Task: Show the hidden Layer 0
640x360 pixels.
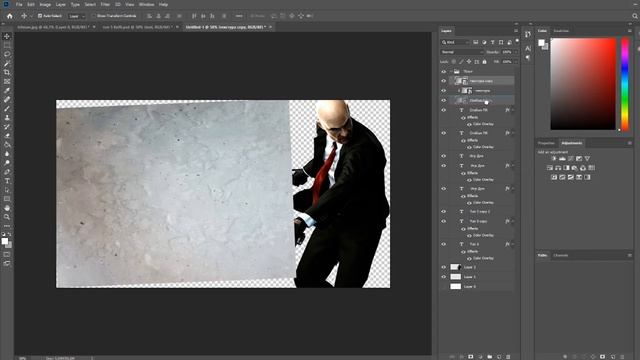Action: point(444,287)
